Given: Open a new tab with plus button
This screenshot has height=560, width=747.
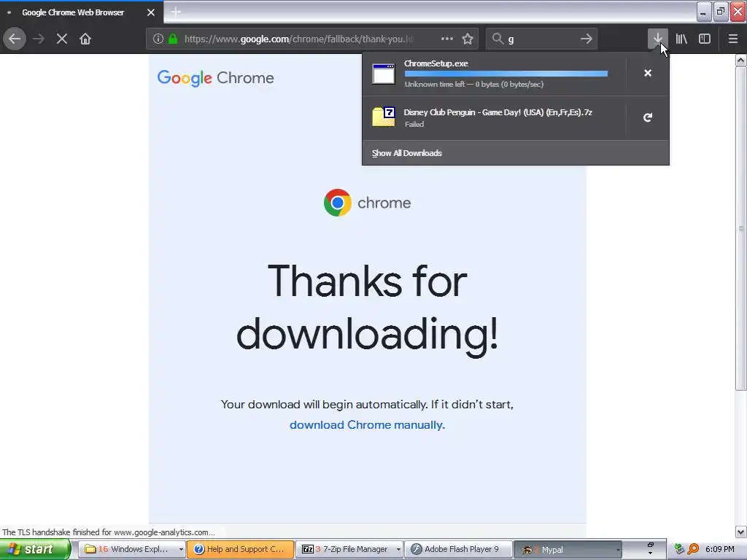Looking at the screenshot, I should tap(176, 12).
